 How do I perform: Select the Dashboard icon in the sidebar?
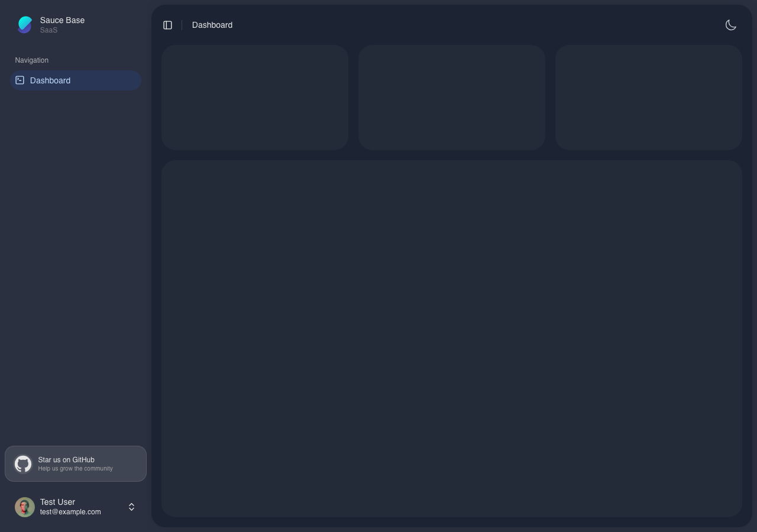coord(20,80)
